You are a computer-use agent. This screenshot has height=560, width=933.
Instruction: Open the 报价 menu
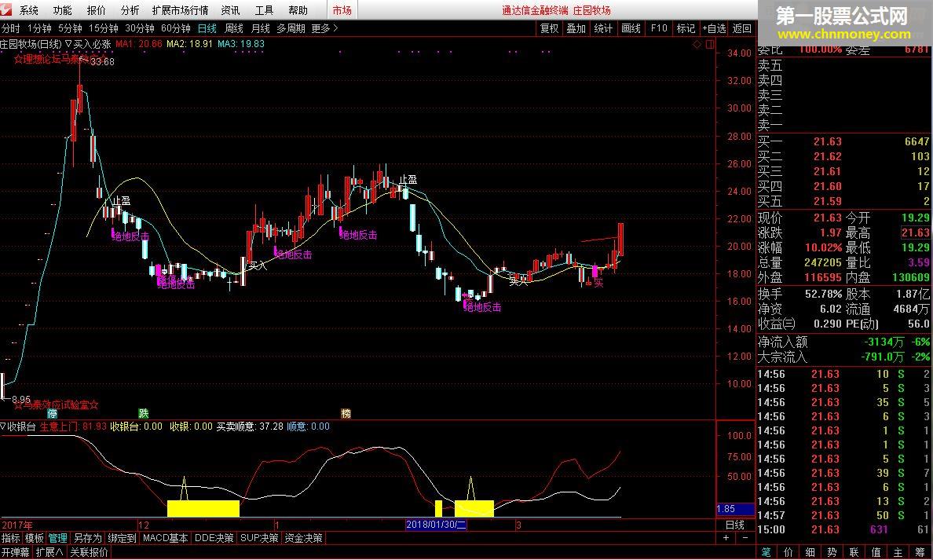click(x=96, y=11)
